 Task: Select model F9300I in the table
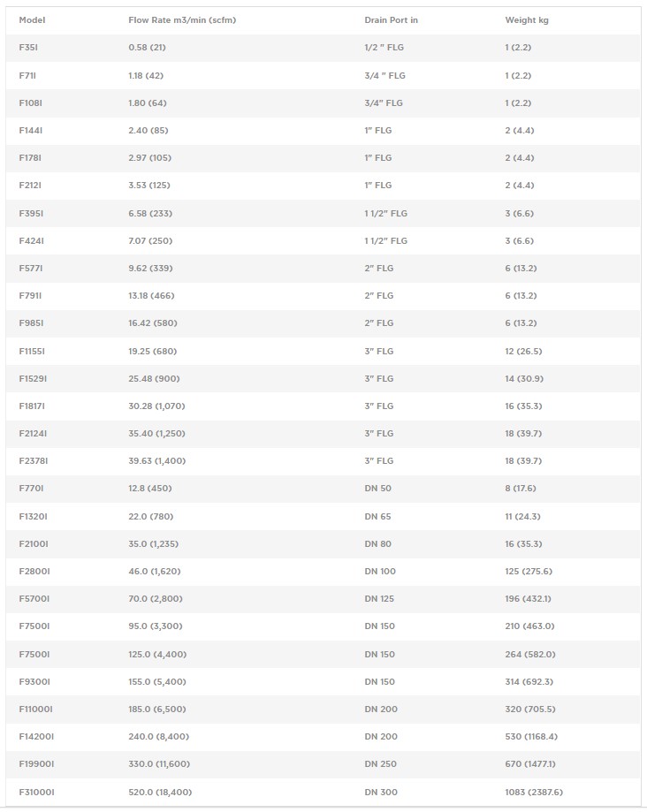click(34, 682)
